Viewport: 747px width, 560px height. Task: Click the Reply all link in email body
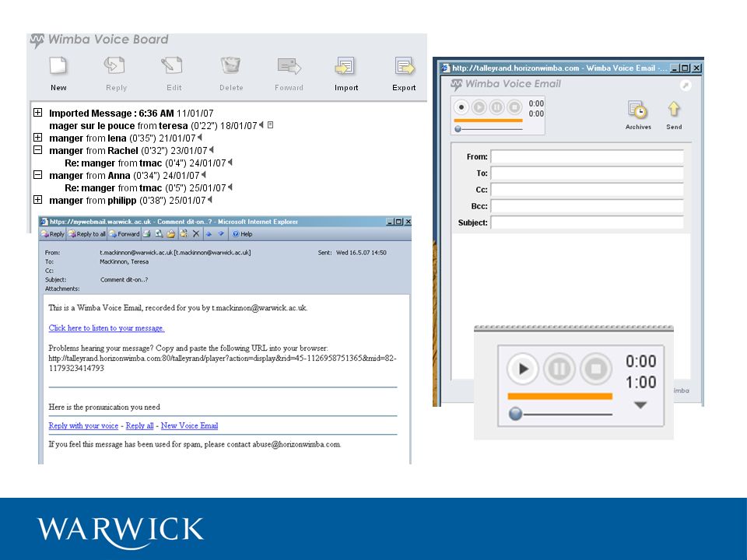(x=139, y=425)
